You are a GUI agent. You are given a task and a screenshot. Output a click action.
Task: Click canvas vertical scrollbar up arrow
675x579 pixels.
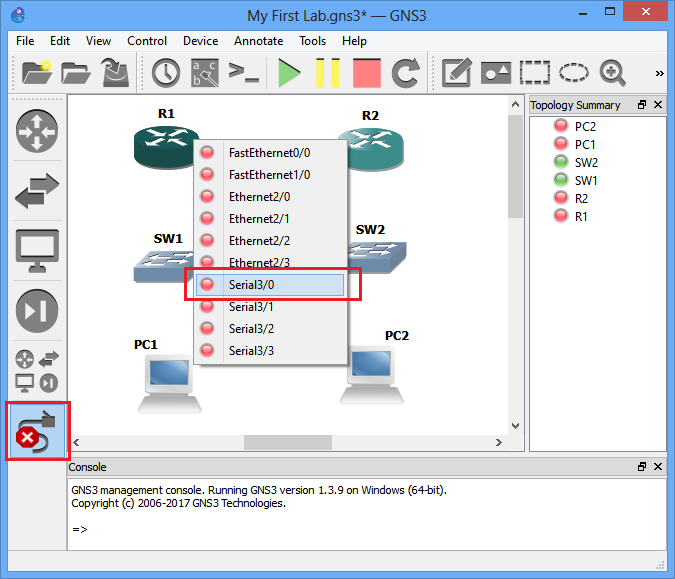515,105
